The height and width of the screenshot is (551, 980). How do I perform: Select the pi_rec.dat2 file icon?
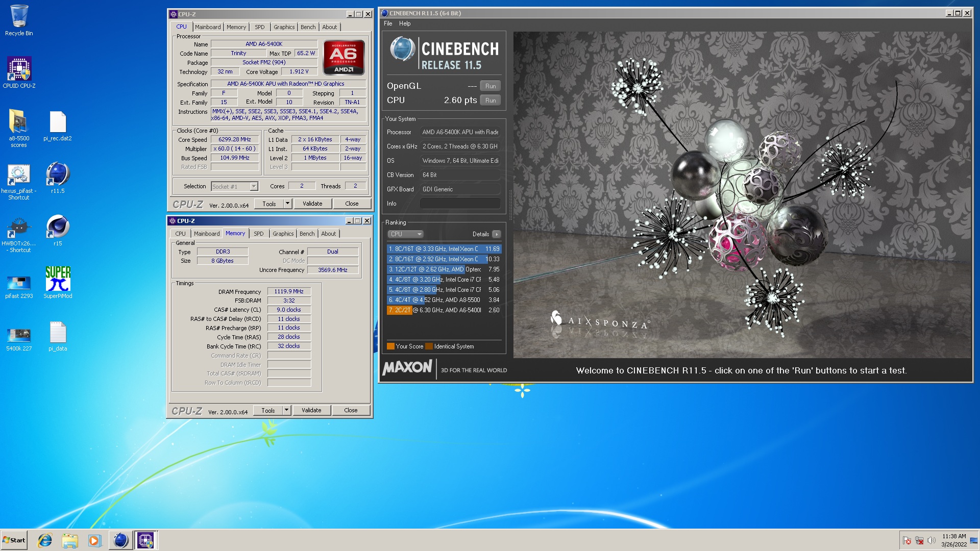[58, 127]
